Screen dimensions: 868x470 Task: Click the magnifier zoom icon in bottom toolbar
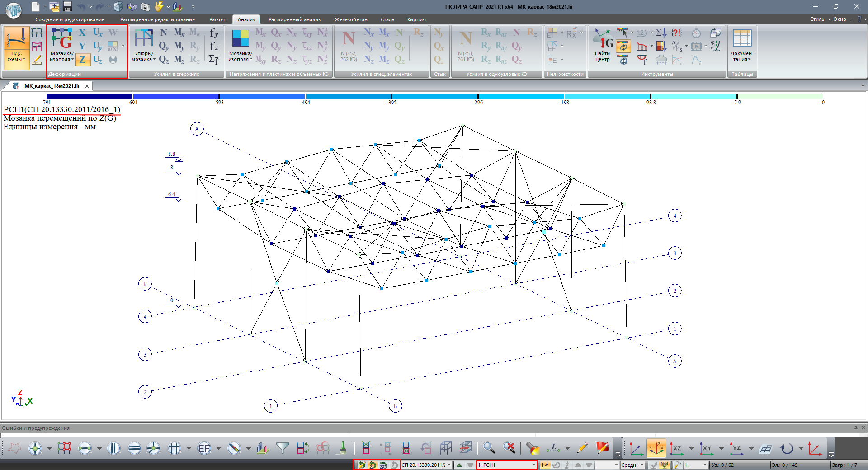489,448
